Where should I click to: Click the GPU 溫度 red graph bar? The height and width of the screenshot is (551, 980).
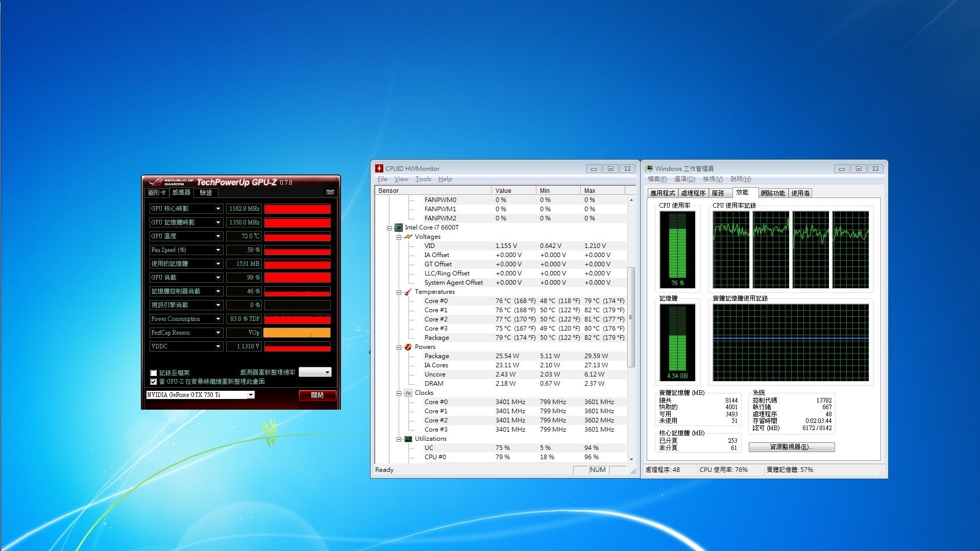coord(297,236)
